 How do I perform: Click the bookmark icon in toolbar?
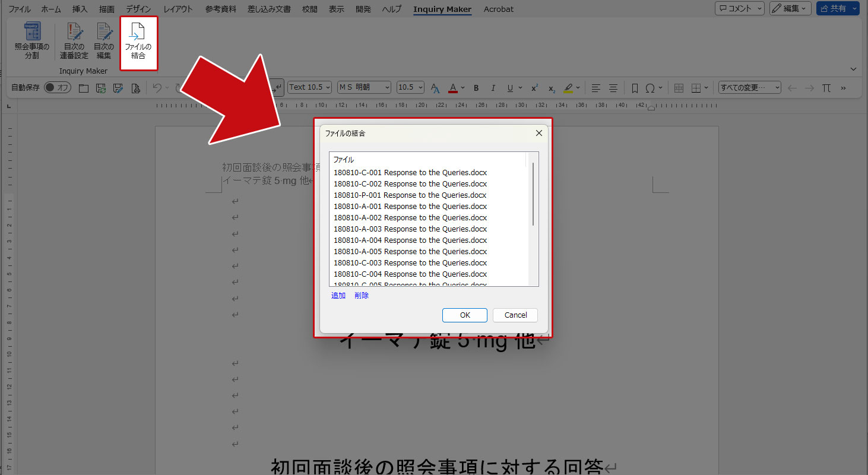coord(634,88)
